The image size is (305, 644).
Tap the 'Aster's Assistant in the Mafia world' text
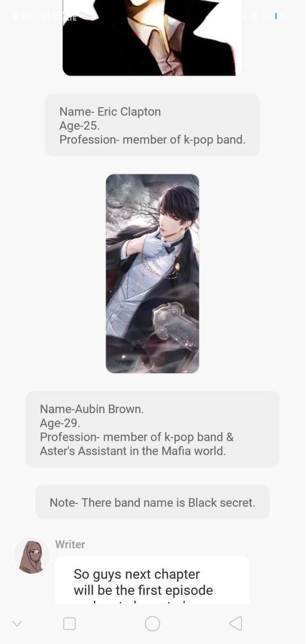coord(133,451)
